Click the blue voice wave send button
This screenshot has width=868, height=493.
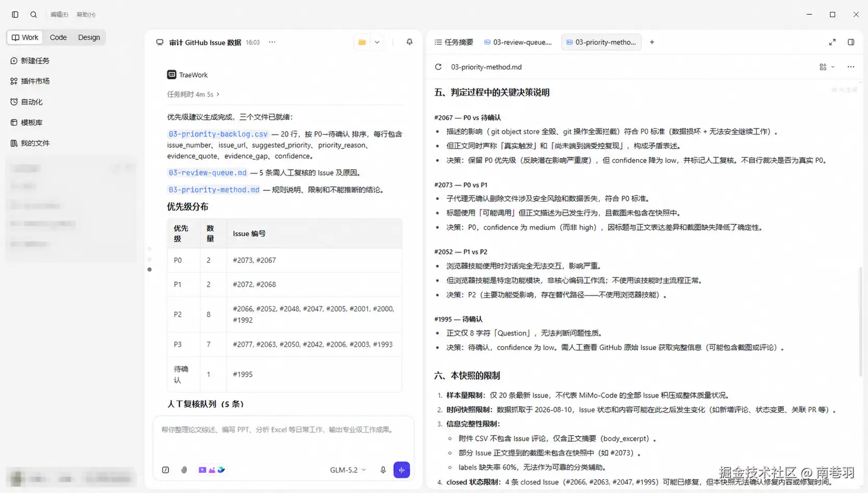point(402,470)
